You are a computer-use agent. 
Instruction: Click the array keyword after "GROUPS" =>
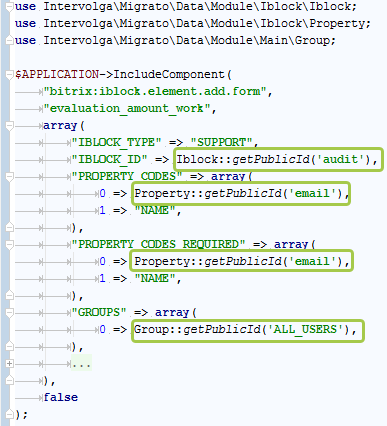coord(172,312)
